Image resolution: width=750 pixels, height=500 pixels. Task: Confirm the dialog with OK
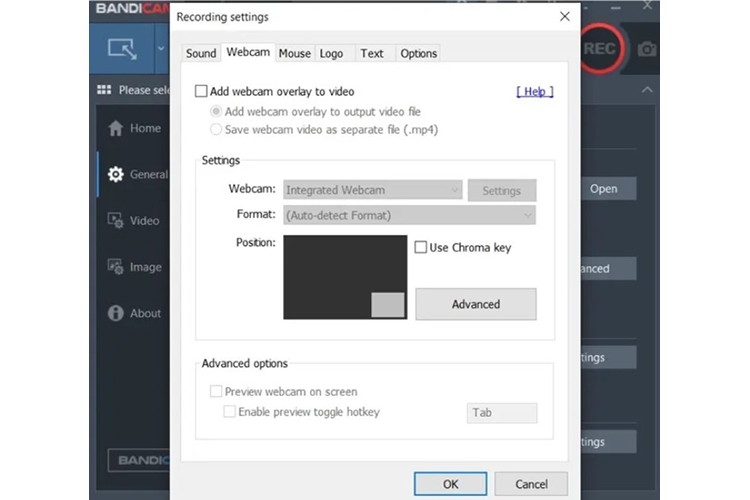coord(451,484)
